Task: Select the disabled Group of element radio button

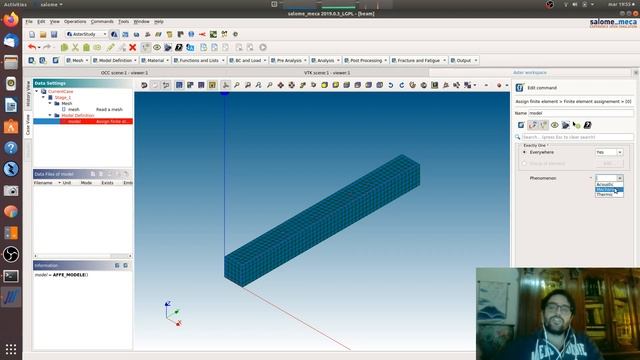Action: [524, 163]
